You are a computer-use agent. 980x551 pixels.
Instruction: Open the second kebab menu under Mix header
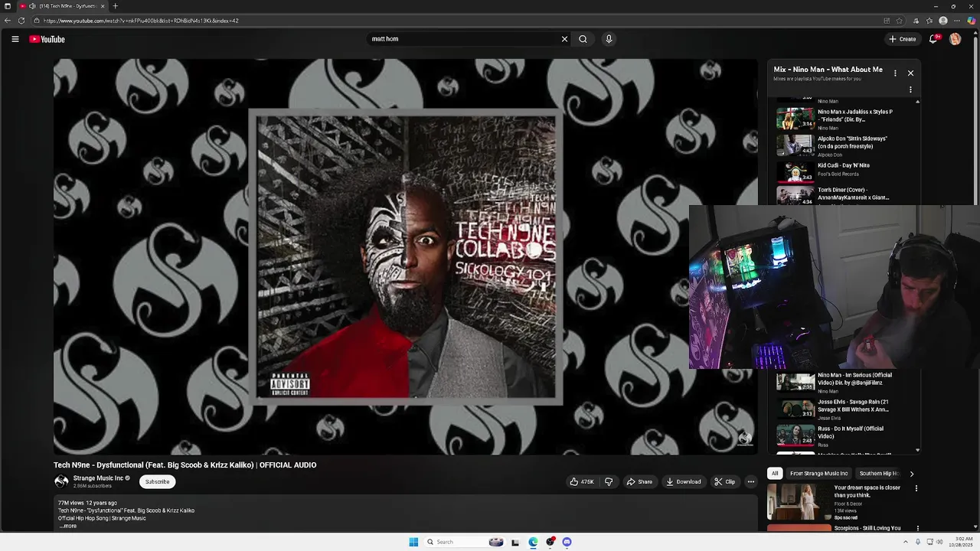point(910,90)
